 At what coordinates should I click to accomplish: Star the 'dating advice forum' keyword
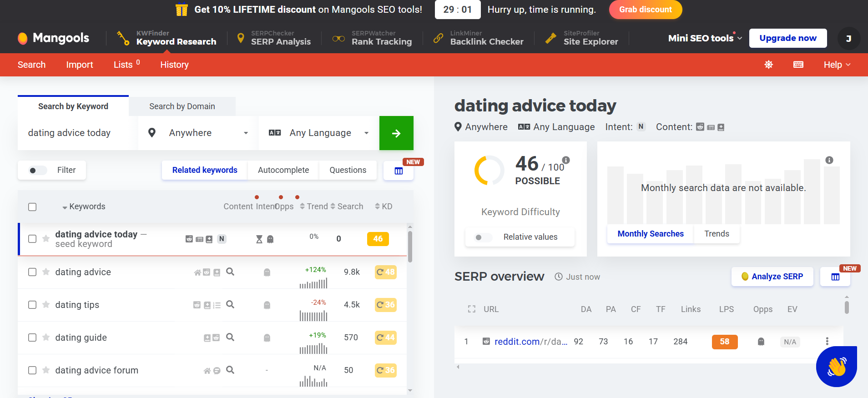[x=46, y=370]
